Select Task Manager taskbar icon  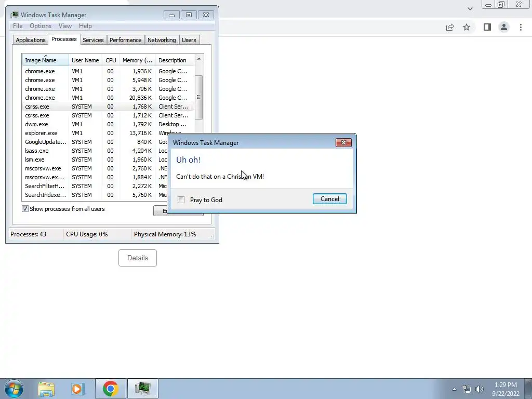(142, 389)
